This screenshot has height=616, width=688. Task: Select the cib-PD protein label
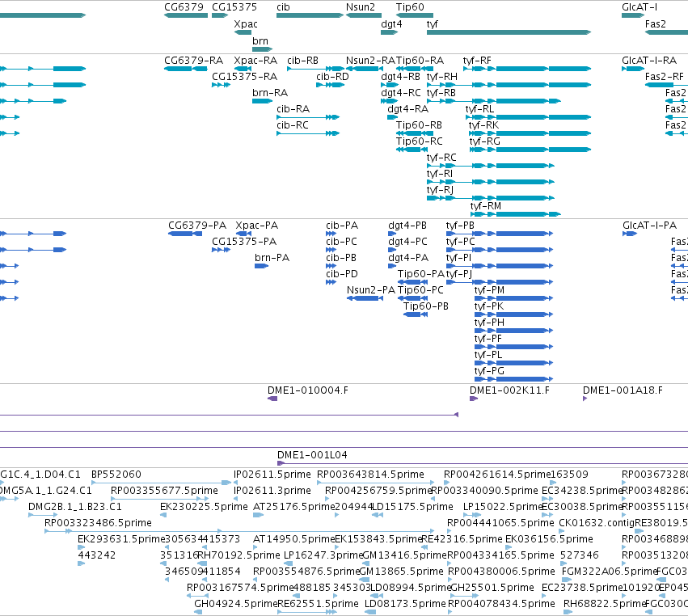(342, 274)
